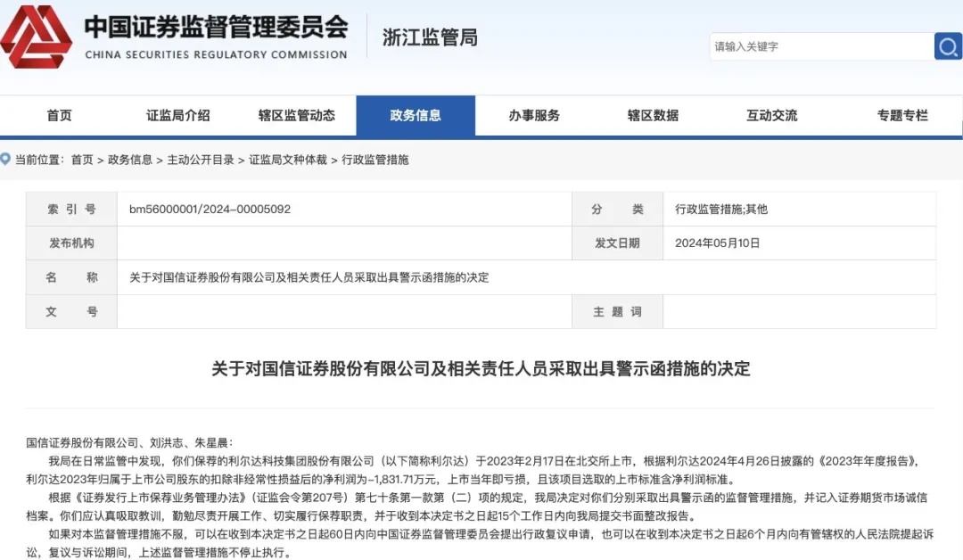
Task: Click the 中国证券监督管理委员会 header title
Action: (216, 27)
